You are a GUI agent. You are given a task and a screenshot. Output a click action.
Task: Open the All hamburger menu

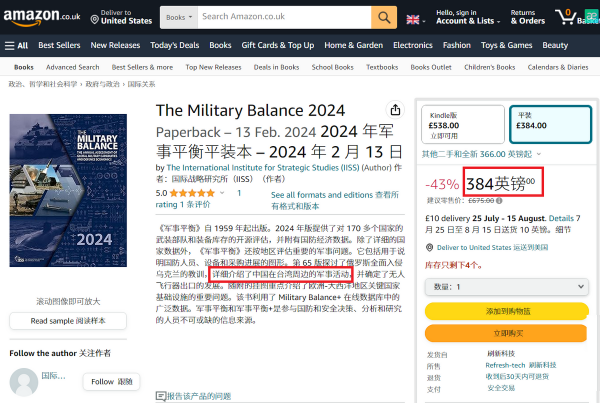coord(16,45)
